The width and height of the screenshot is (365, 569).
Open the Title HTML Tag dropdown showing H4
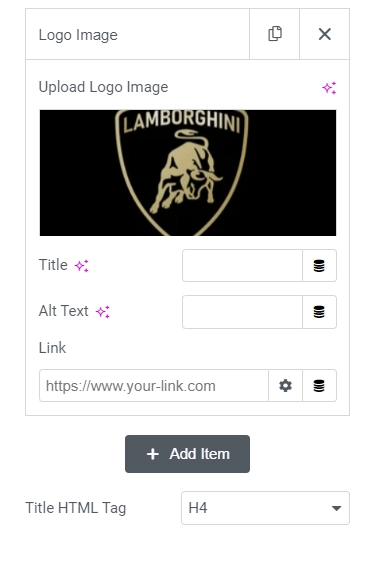coord(265,508)
